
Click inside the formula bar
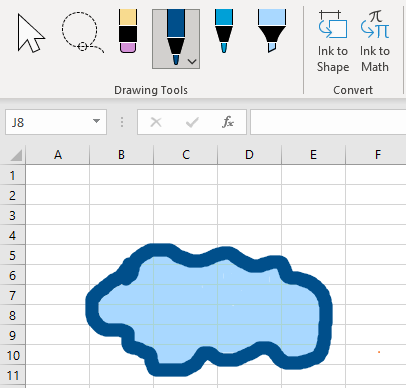pyautogui.click(x=328, y=122)
